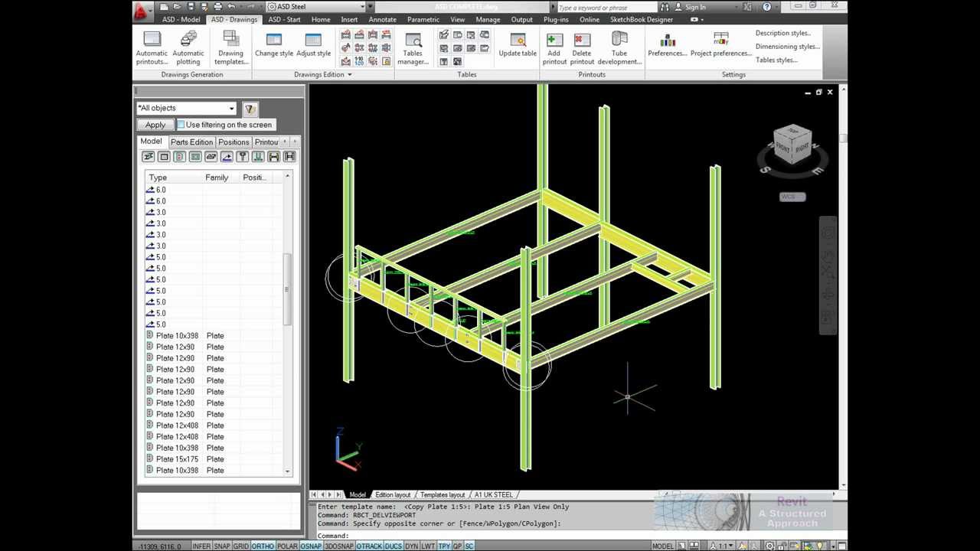Screen dimensions: 980x551
Task: Launch Automatic plotting
Action: (x=188, y=47)
